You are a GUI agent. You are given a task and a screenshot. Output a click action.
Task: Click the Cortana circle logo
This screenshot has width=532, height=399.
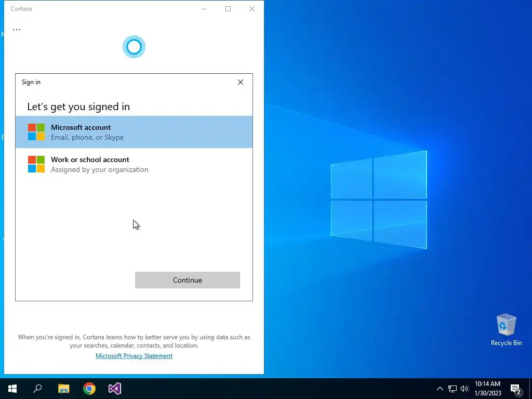(134, 47)
